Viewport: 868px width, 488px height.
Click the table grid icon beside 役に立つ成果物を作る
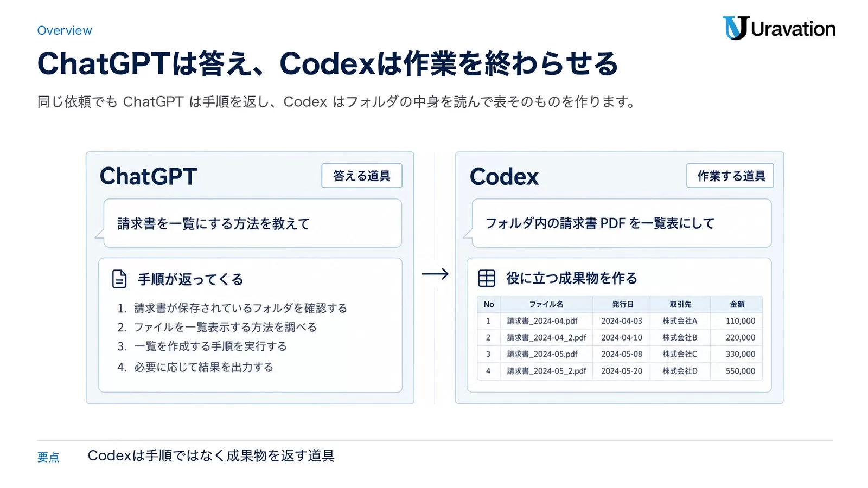(x=487, y=278)
